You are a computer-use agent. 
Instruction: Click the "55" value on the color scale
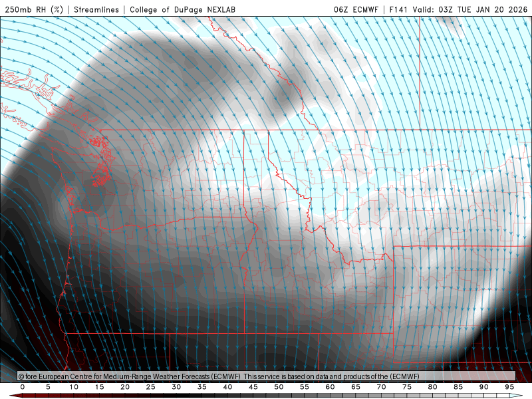click(305, 387)
